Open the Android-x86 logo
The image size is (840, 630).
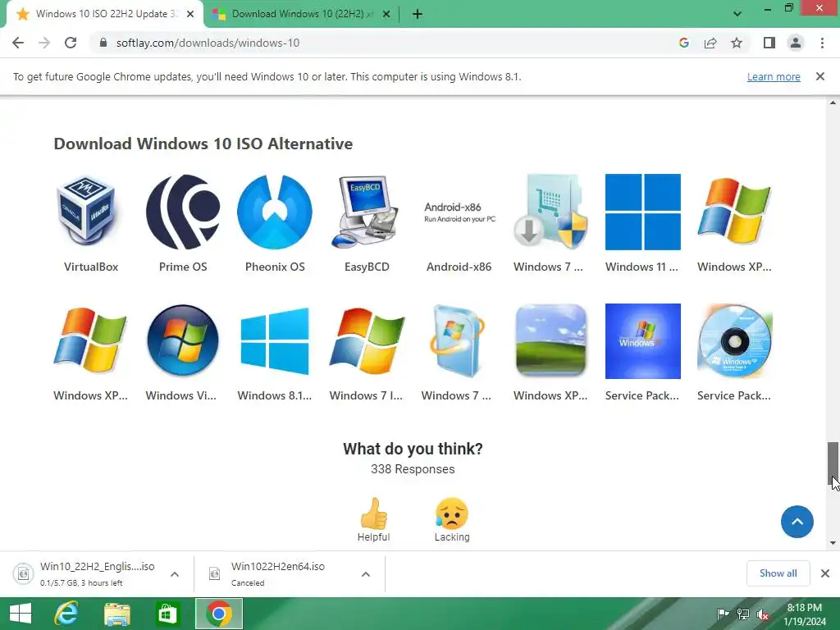coord(459,212)
